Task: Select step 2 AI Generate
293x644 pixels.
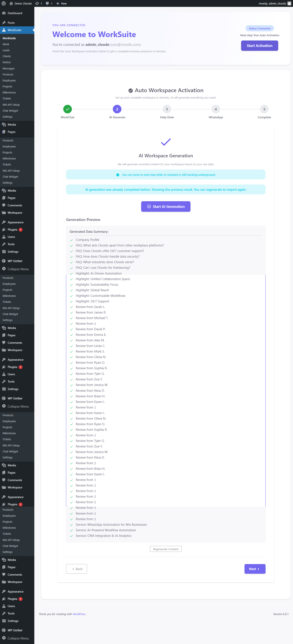Action: tap(117, 109)
